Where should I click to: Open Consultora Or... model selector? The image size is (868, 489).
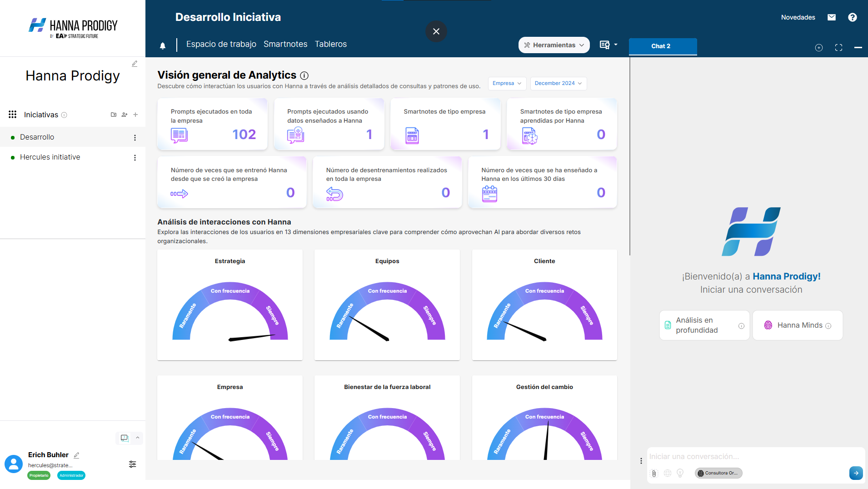coord(718,473)
